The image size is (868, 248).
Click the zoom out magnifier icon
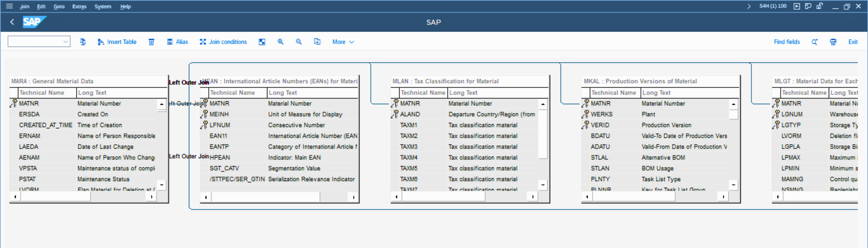(x=299, y=42)
